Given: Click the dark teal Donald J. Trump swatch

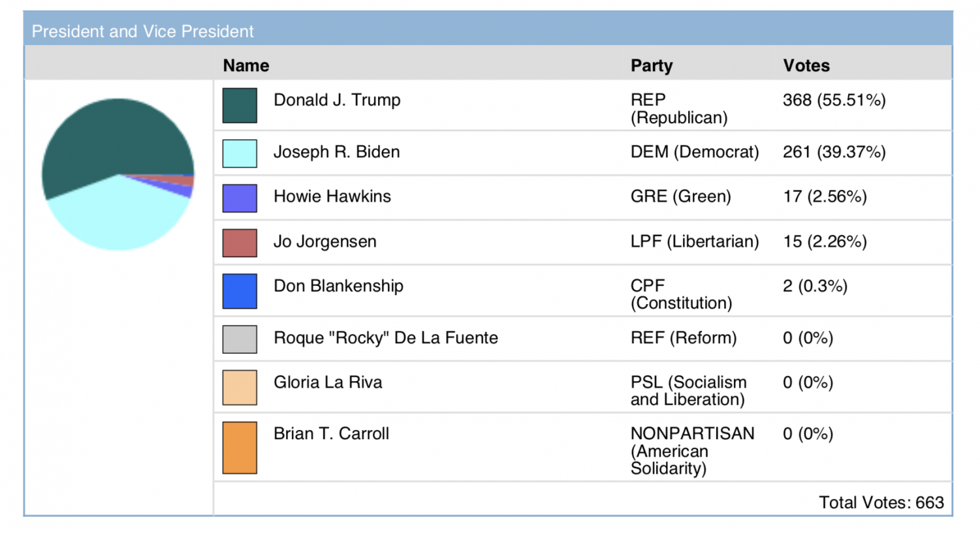Looking at the screenshot, I should click(x=240, y=106).
